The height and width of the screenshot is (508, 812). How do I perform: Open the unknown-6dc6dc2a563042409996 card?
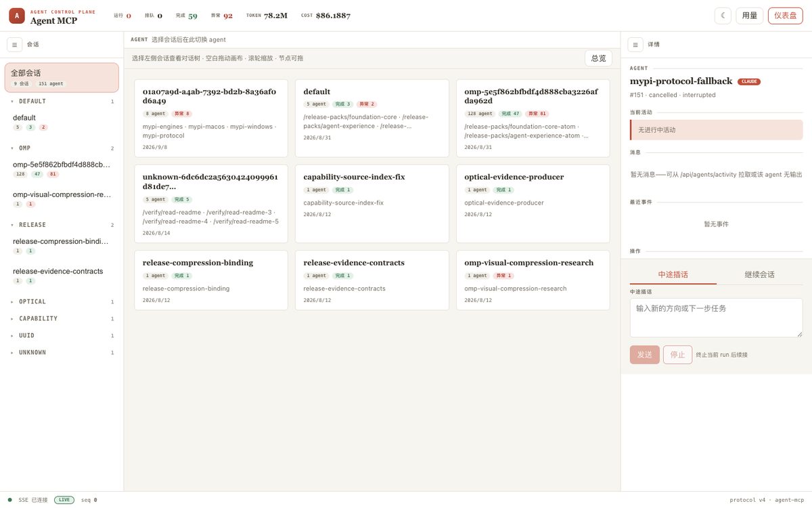click(x=211, y=204)
